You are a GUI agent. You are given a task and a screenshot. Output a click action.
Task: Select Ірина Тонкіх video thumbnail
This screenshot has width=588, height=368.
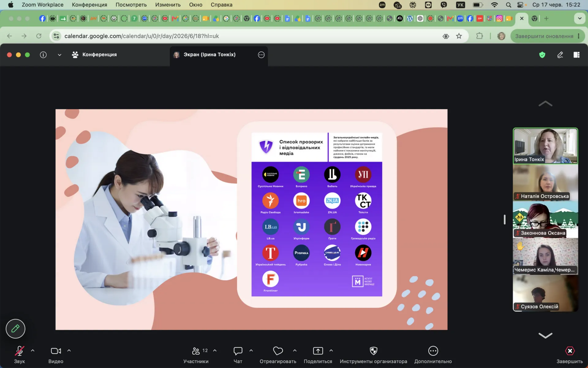[x=545, y=146]
